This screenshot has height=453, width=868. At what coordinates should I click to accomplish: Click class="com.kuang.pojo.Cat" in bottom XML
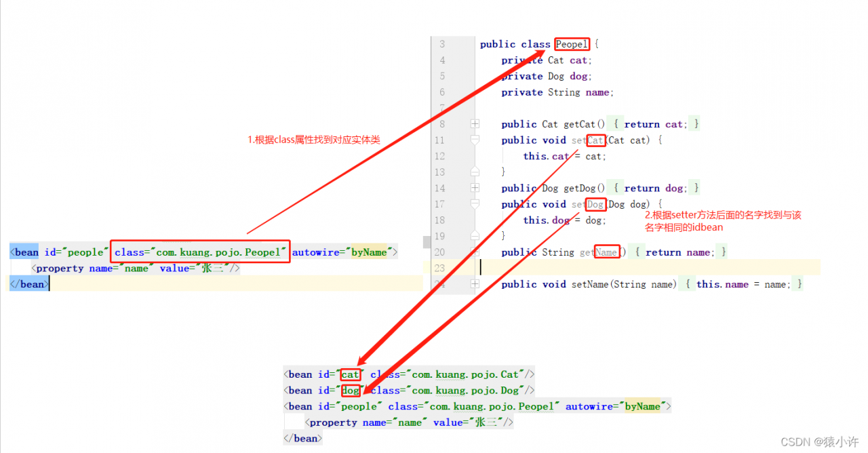pyautogui.click(x=447, y=374)
